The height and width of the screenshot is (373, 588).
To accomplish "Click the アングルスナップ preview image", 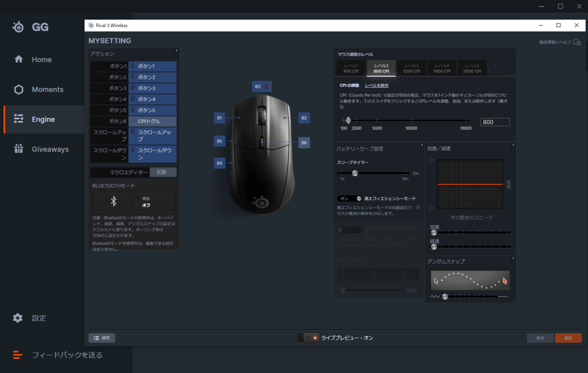I will point(470,280).
